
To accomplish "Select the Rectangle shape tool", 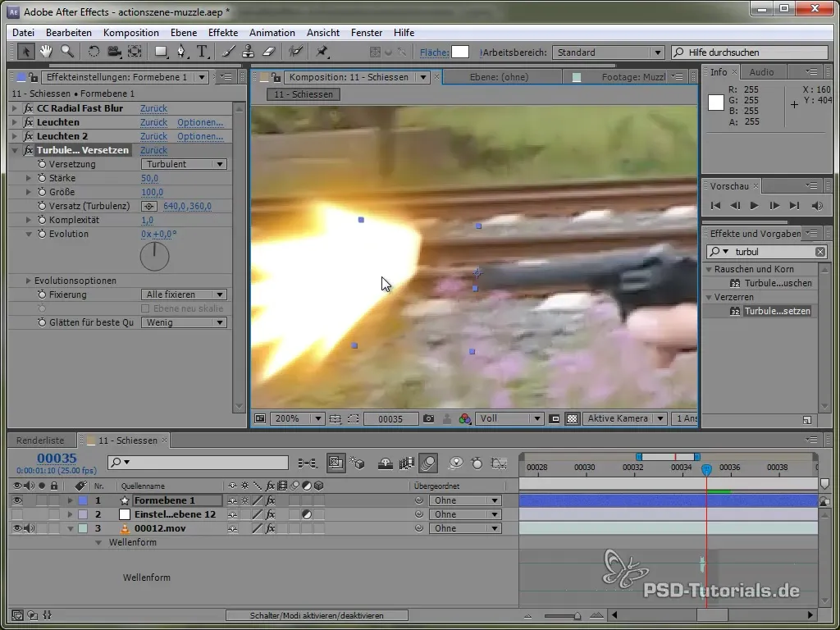I will tap(161, 52).
